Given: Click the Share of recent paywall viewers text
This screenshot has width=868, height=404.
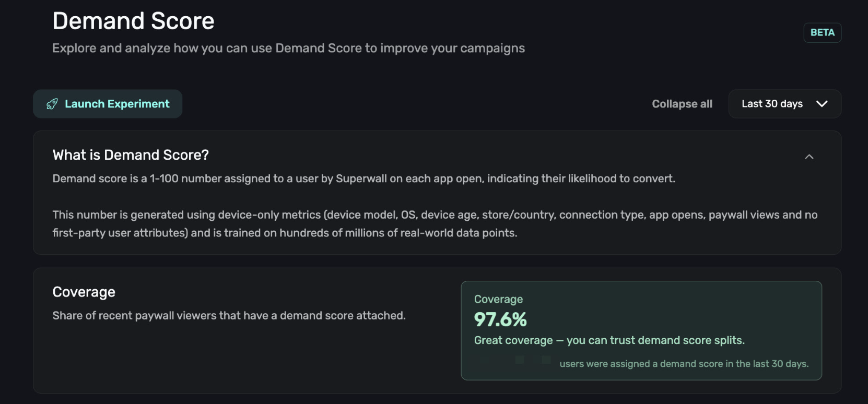Looking at the screenshot, I should pyautogui.click(x=229, y=315).
